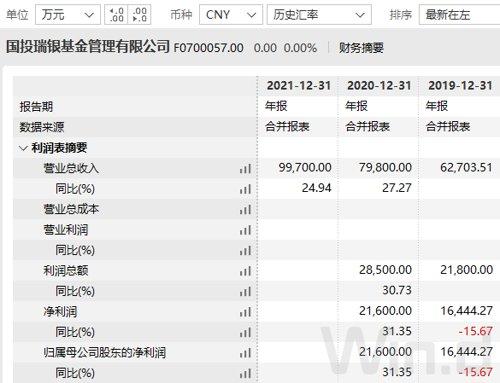Click the chart icon for 利润总额
Image resolution: width=500 pixels, height=383 pixels.
245,271
